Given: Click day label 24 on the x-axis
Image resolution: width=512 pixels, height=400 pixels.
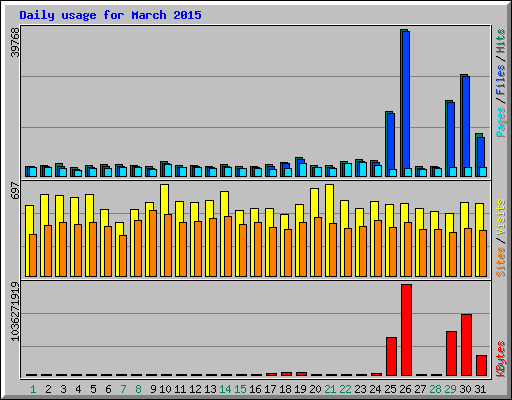Looking at the screenshot, I should tap(375, 389).
